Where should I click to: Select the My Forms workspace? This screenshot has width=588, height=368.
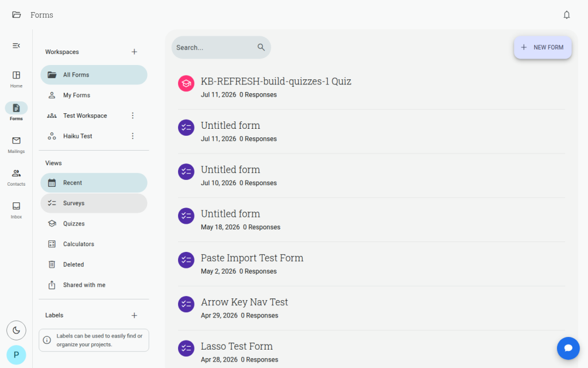click(x=94, y=95)
